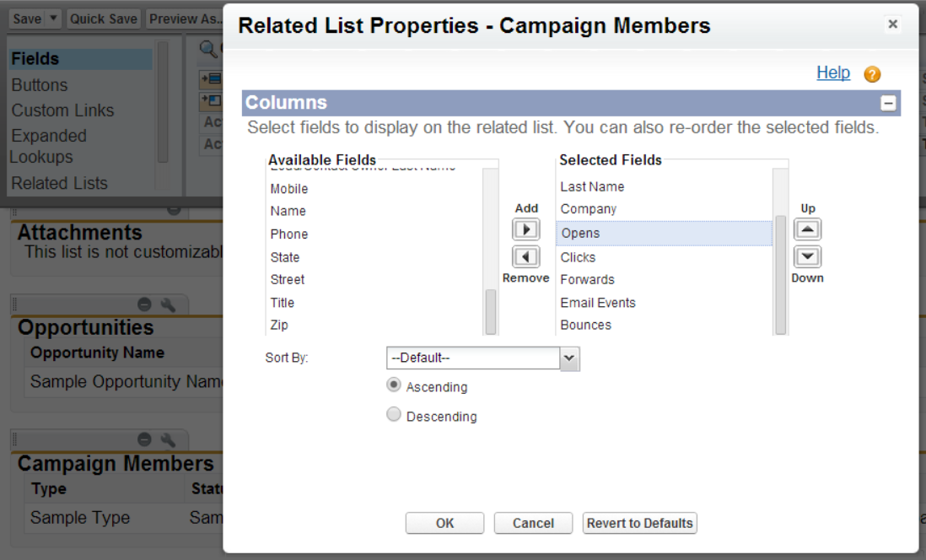The width and height of the screenshot is (926, 560).
Task: Move selected field Down with arrow
Action: pyautogui.click(x=807, y=256)
